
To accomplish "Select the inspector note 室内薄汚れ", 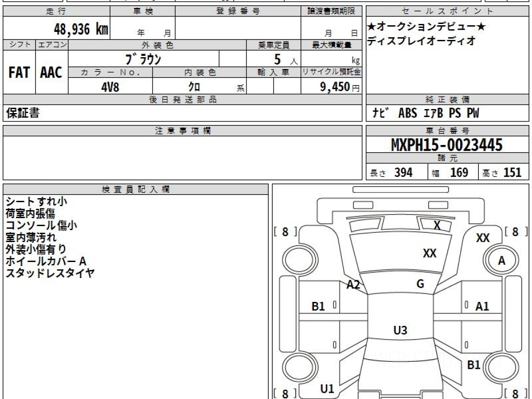I will click(x=31, y=237).
